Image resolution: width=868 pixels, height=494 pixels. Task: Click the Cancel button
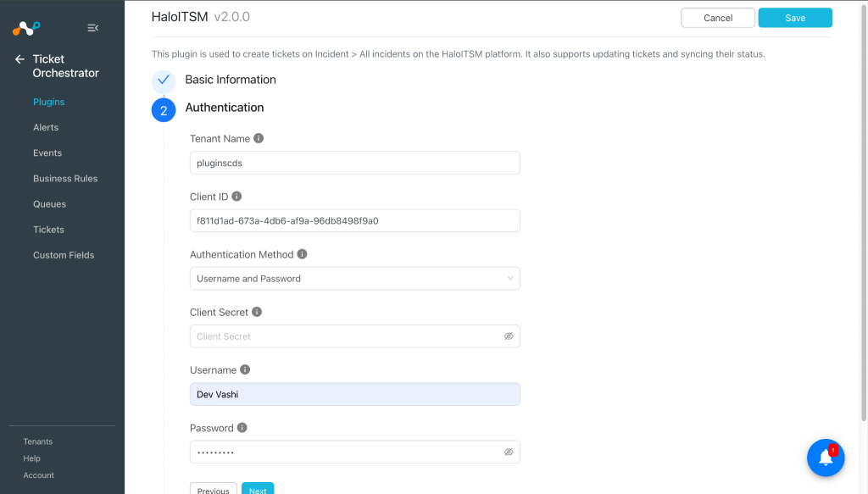[x=718, y=18]
